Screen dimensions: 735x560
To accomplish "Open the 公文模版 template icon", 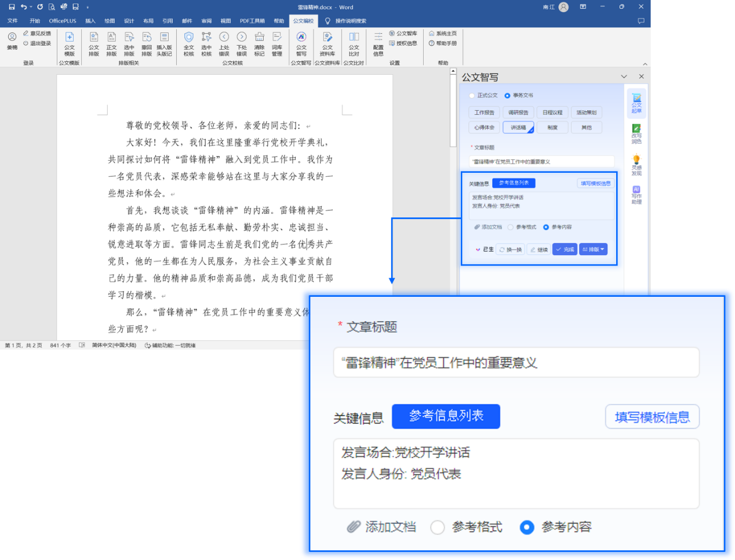I will [70, 43].
